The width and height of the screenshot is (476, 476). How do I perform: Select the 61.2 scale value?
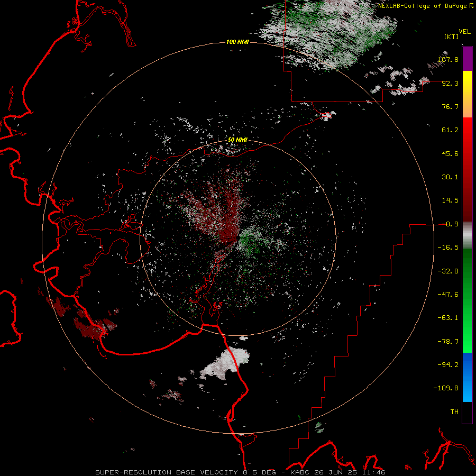point(450,130)
